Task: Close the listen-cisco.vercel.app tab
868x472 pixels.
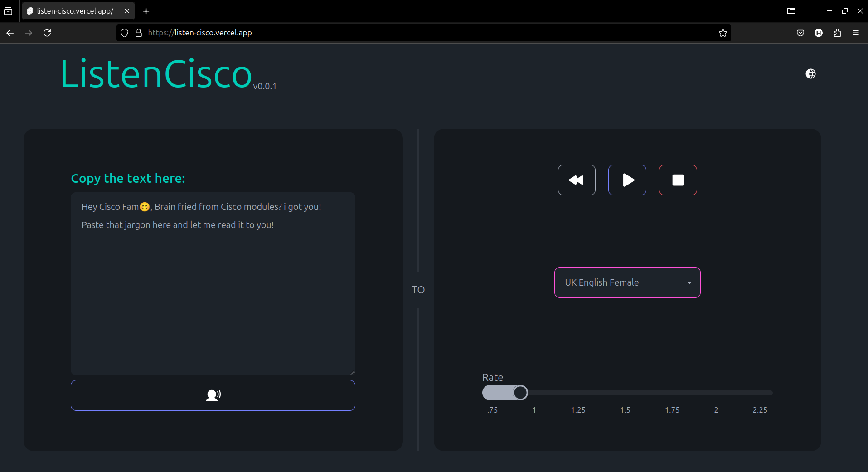Action: click(127, 11)
